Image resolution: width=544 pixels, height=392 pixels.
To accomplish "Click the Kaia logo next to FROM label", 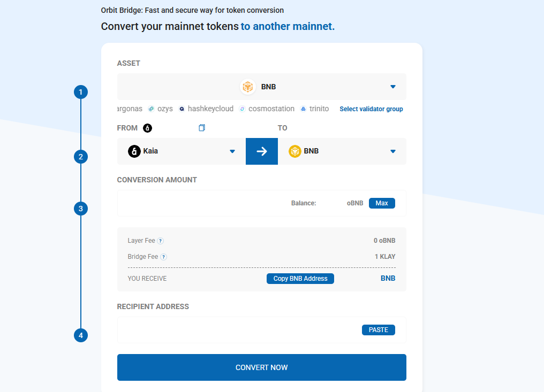I will point(147,128).
